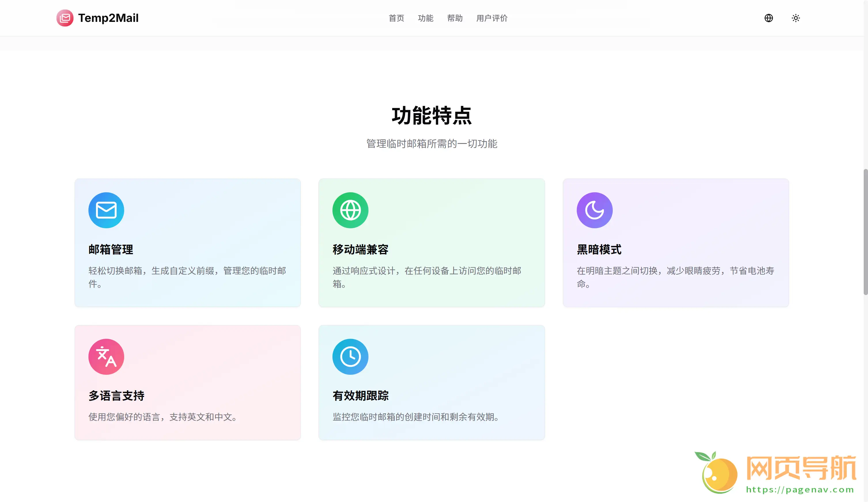Toggle the light/dark theme sun icon
Image resolution: width=868 pixels, height=502 pixels.
pos(796,18)
